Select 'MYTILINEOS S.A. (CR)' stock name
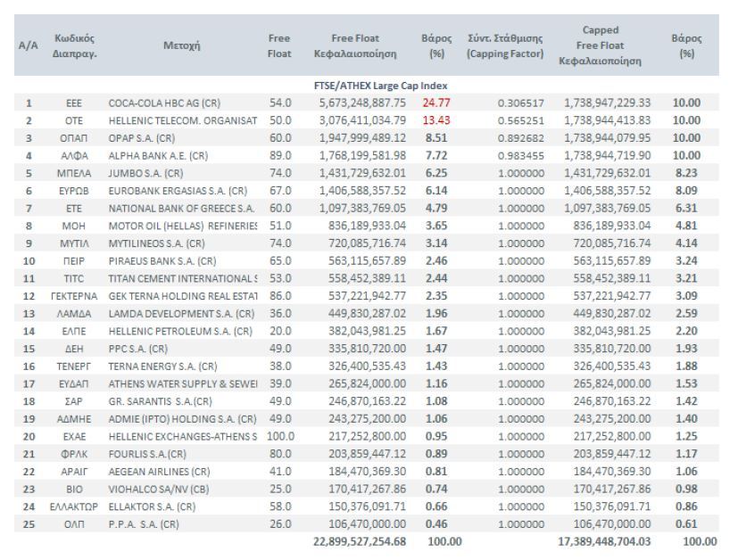Image resolution: width=738 pixels, height=560 pixels. pyautogui.click(x=157, y=243)
